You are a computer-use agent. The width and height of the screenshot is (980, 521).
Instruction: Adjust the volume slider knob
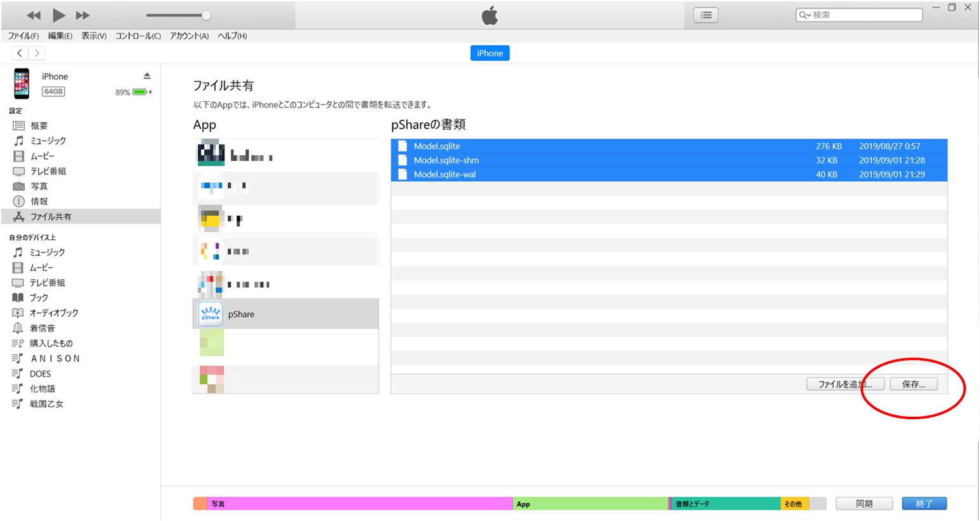point(206,15)
